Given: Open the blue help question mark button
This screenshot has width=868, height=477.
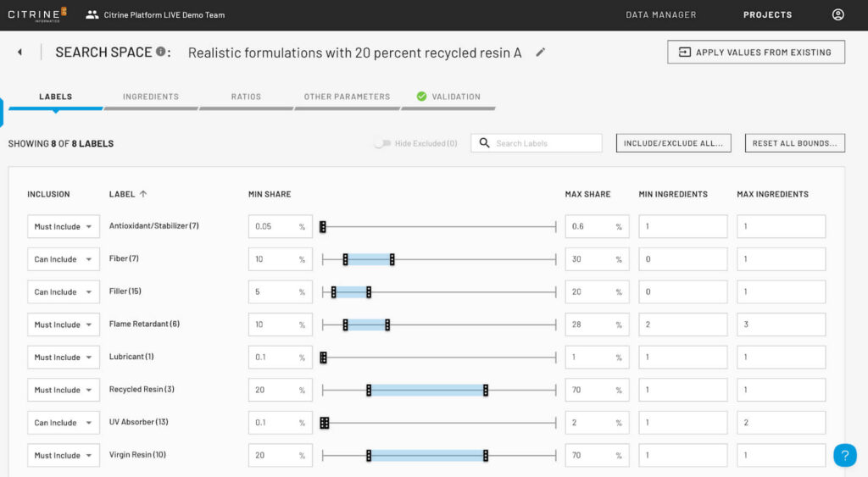Looking at the screenshot, I should 845,455.
